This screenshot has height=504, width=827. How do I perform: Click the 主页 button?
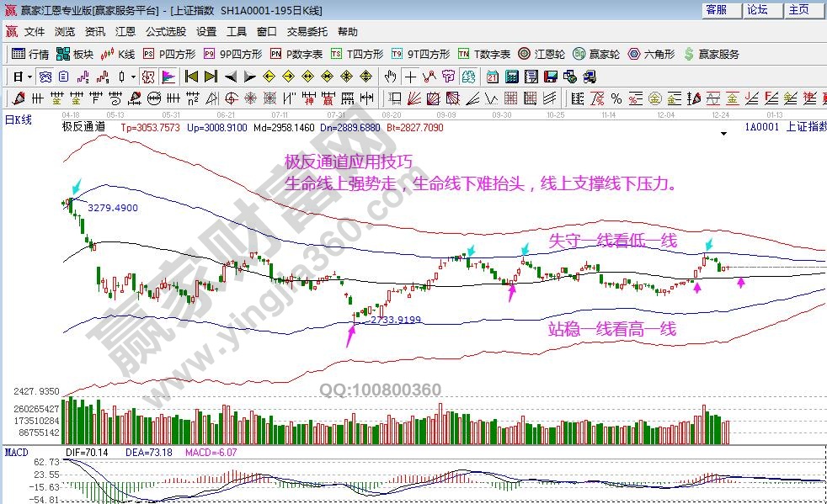click(798, 10)
